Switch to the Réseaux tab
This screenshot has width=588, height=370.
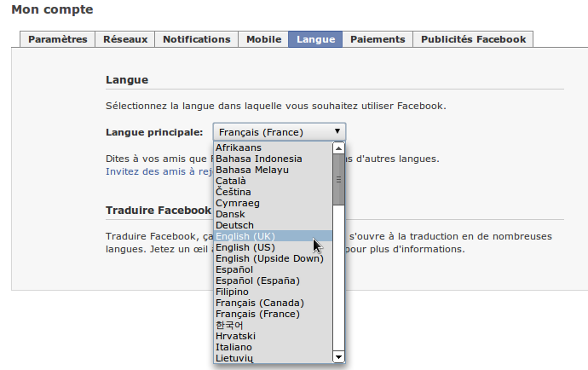pyautogui.click(x=125, y=39)
